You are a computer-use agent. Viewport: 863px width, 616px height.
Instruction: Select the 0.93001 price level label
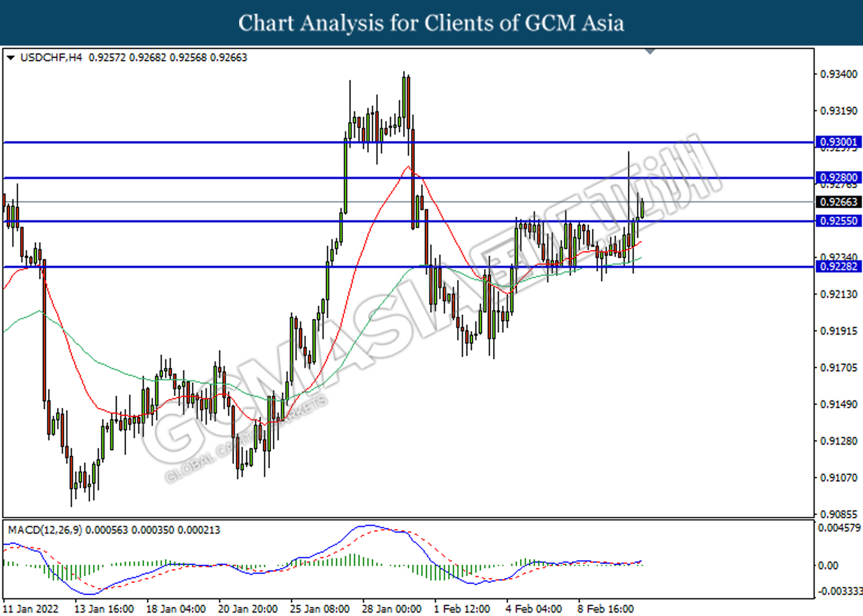coord(838,142)
